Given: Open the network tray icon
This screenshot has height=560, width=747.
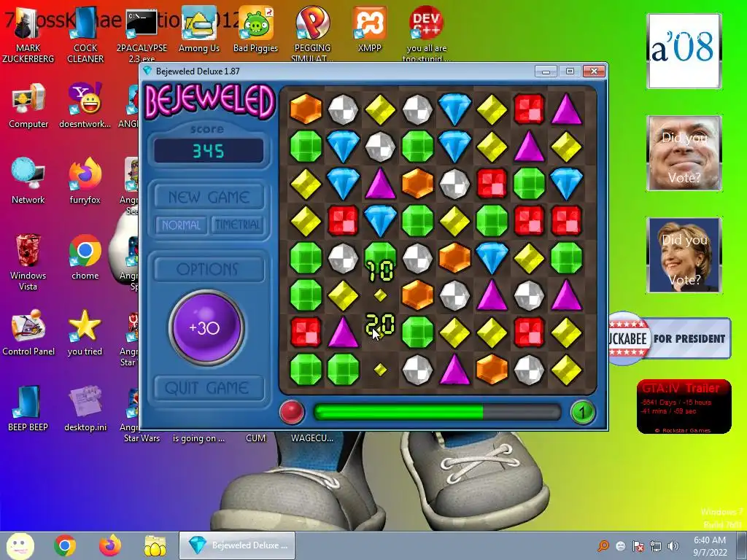Looking at the screenshot, I should (656, 545).
